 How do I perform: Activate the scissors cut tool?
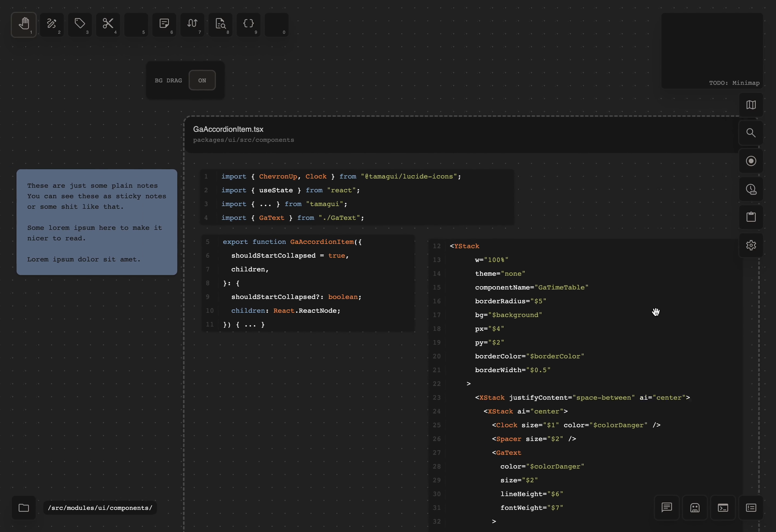(108, 24)
